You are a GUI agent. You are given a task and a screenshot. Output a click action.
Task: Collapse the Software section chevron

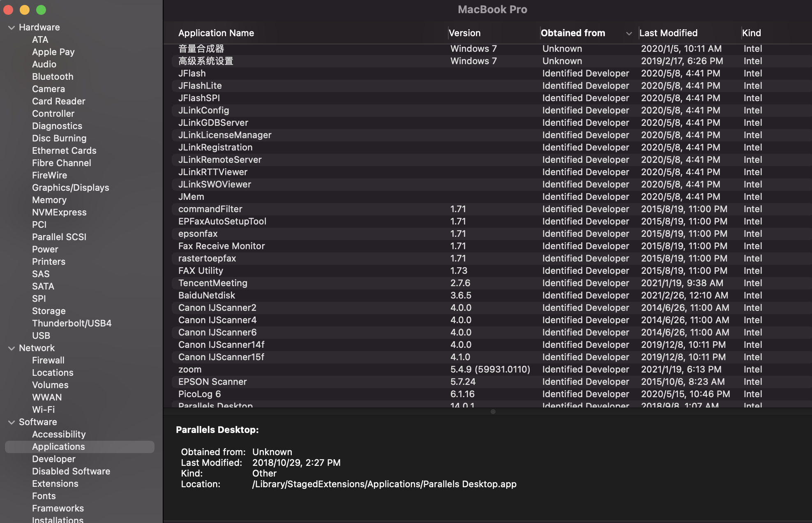pos(12,422)
